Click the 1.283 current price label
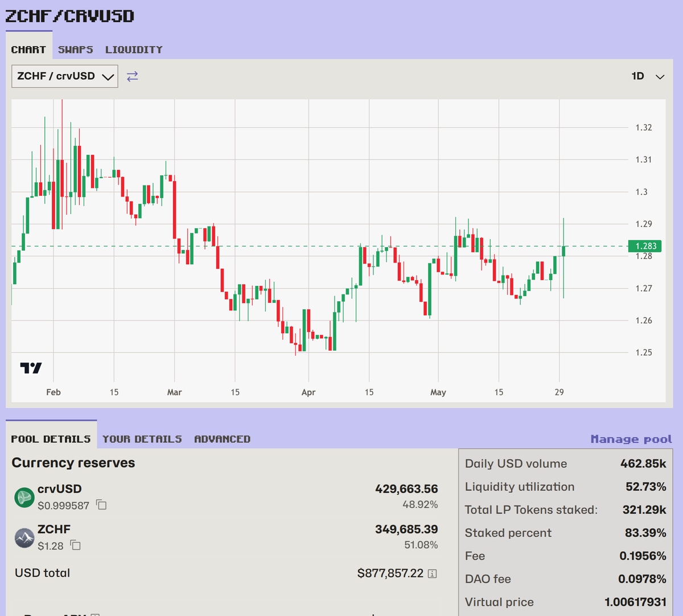The height and width of the screenshot is (616, 683). click(645, 246)
